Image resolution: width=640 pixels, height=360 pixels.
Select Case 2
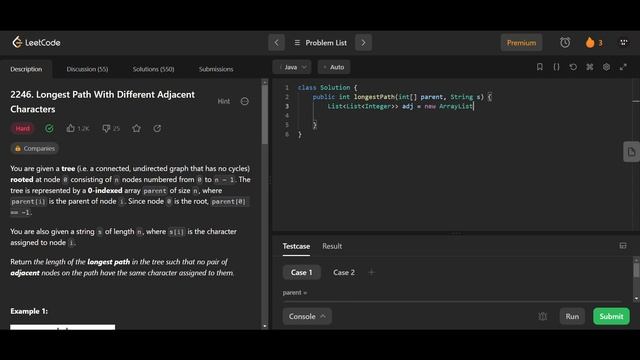click(x=344, y=272)
